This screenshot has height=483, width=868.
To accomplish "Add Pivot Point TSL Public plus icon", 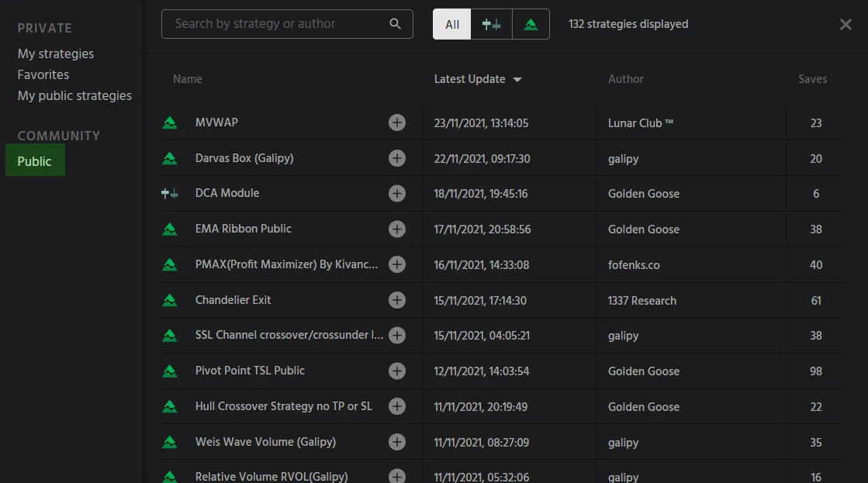I will pos(397,371).
